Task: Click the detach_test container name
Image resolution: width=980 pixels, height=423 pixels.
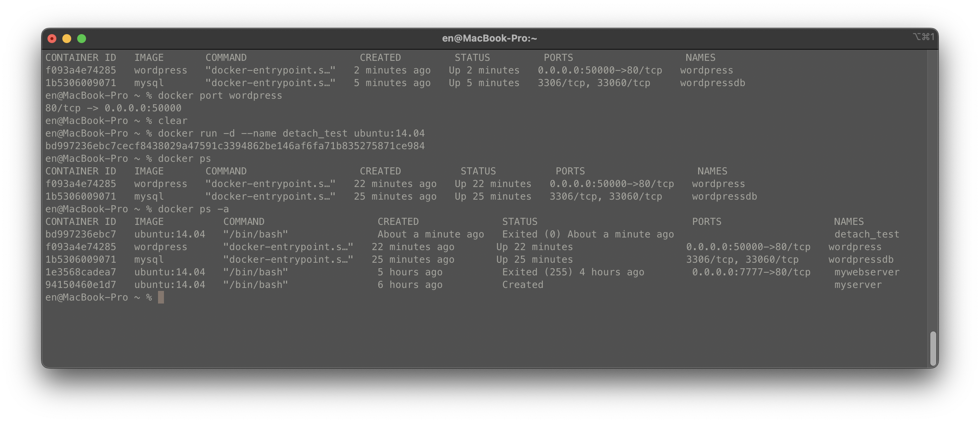Action: click(x=866, y=235)
